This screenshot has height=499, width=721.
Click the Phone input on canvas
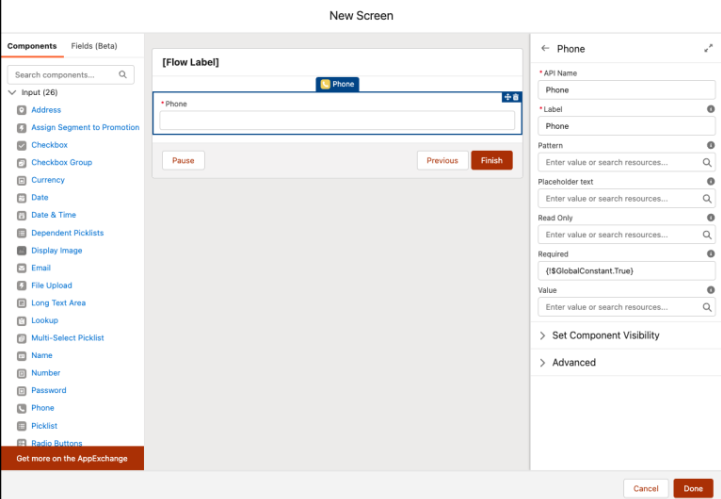point(337,120)
